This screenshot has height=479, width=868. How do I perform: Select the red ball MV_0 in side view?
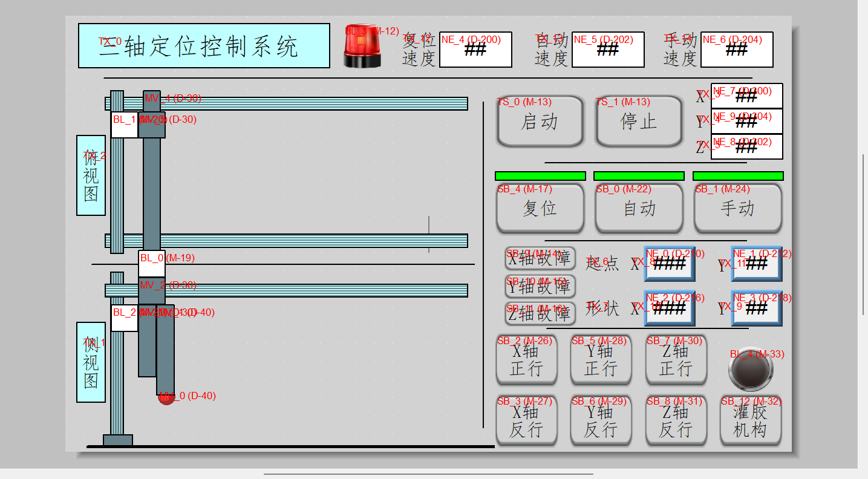[166, 398]
